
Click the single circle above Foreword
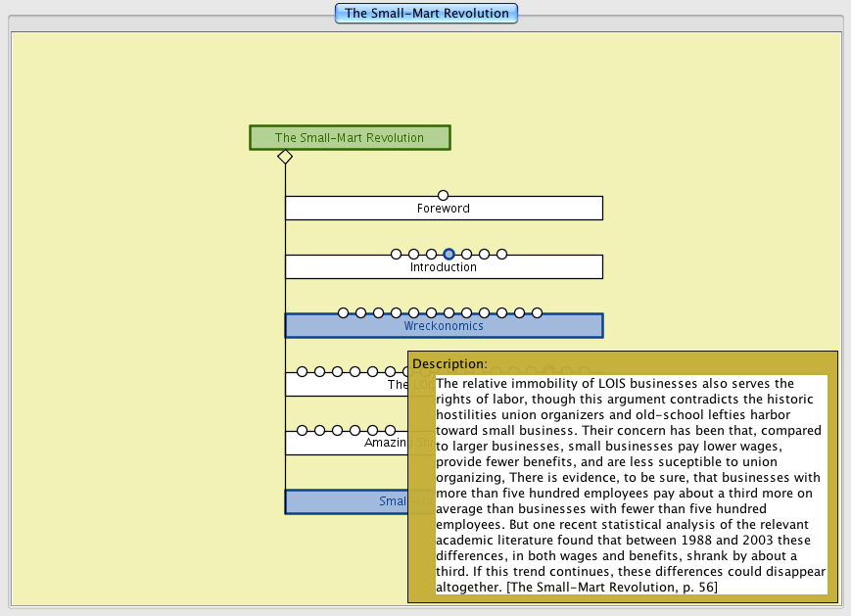[x=443, y=196]
